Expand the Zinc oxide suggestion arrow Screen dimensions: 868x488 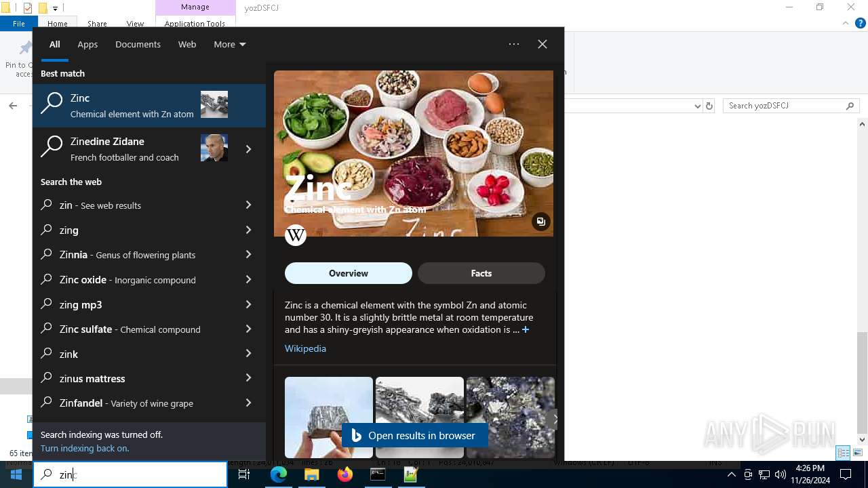click(x=248, y=279)
